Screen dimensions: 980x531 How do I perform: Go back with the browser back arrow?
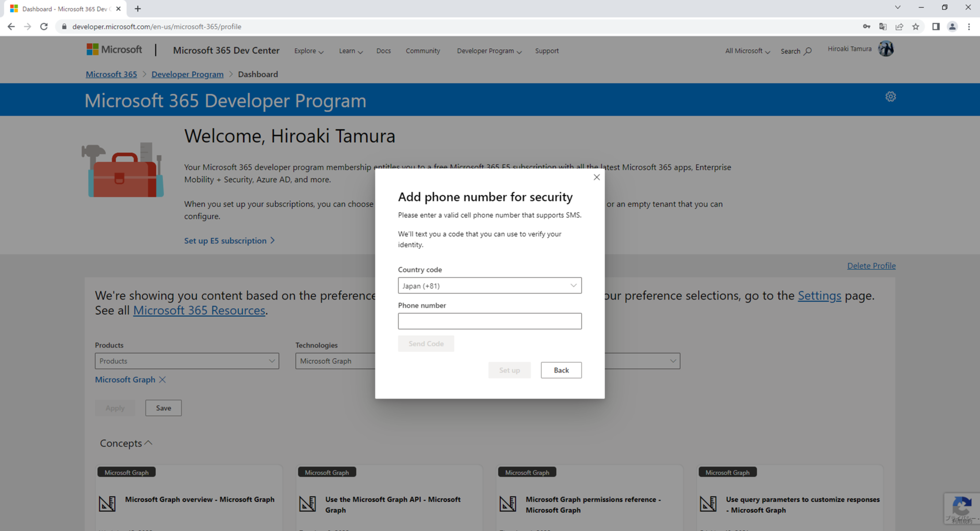(x=11, y=27)
